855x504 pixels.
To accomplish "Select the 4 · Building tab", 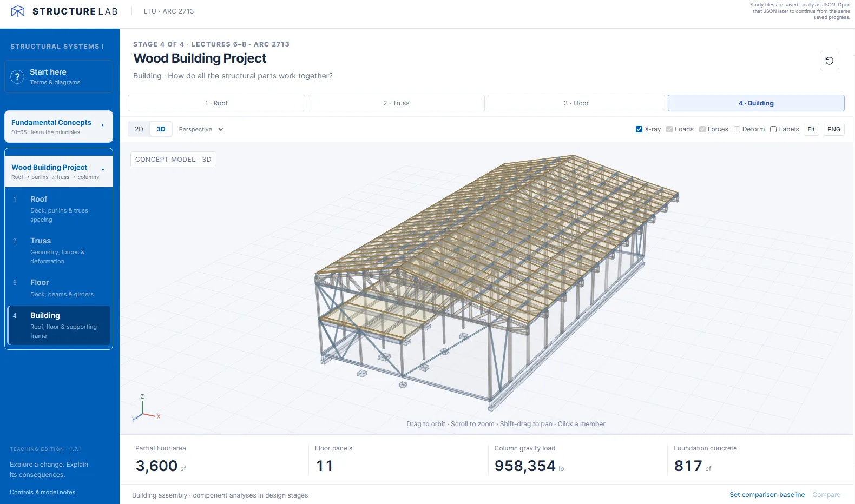I will (x=756, y=103).
